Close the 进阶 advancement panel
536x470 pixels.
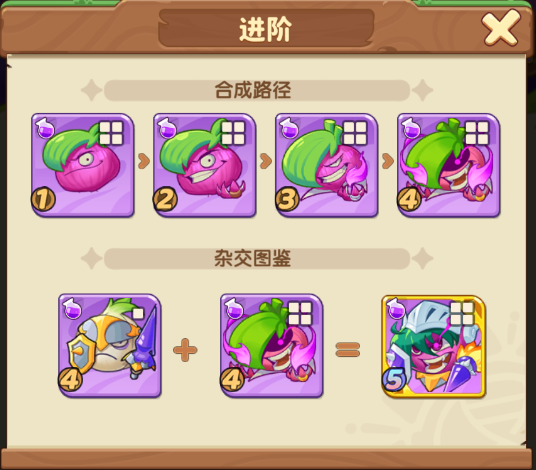[500, 27]
